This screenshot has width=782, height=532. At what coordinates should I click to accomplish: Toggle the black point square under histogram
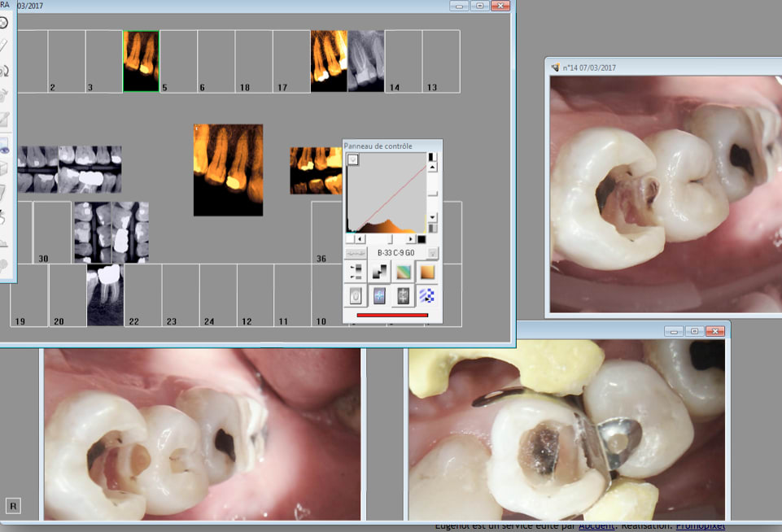[422, 239]
